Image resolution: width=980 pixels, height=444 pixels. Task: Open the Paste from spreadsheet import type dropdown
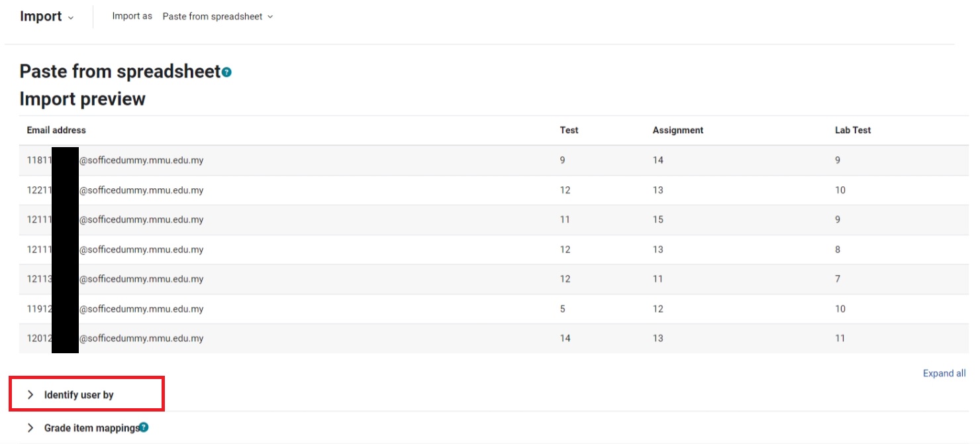tap(217, 17)
